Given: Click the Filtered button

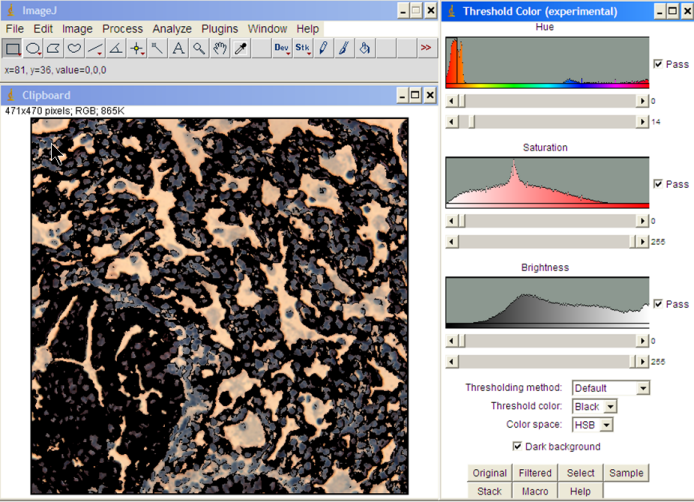Looking at the screenshot, I should [535, 473].
